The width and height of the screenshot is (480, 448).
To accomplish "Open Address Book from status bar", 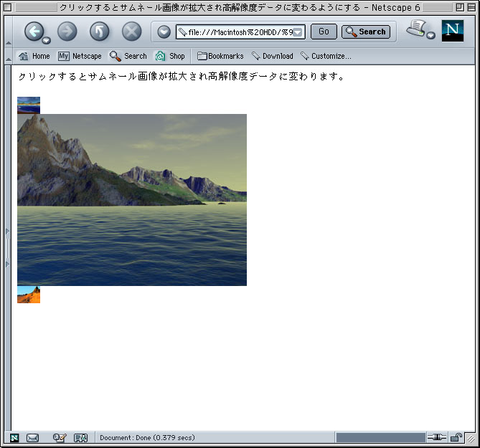I will (x=80, y=438).
